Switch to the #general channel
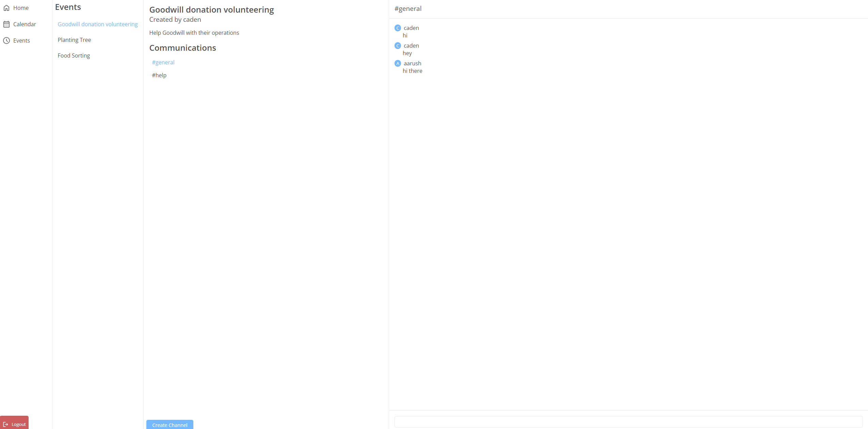The width and height of the screenshot is (868, 429). tap(163, 62)
